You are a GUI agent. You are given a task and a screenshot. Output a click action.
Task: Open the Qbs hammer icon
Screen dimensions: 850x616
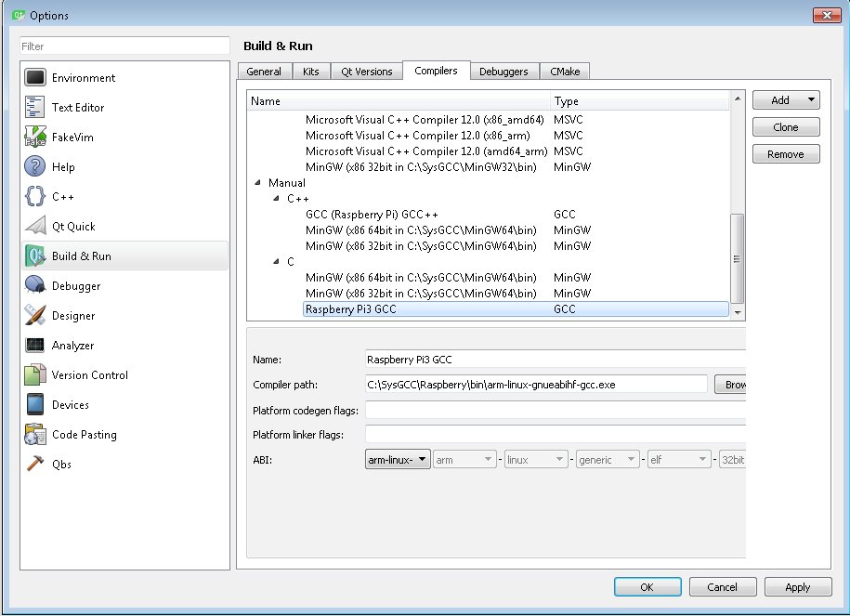(x=35, y=465)
